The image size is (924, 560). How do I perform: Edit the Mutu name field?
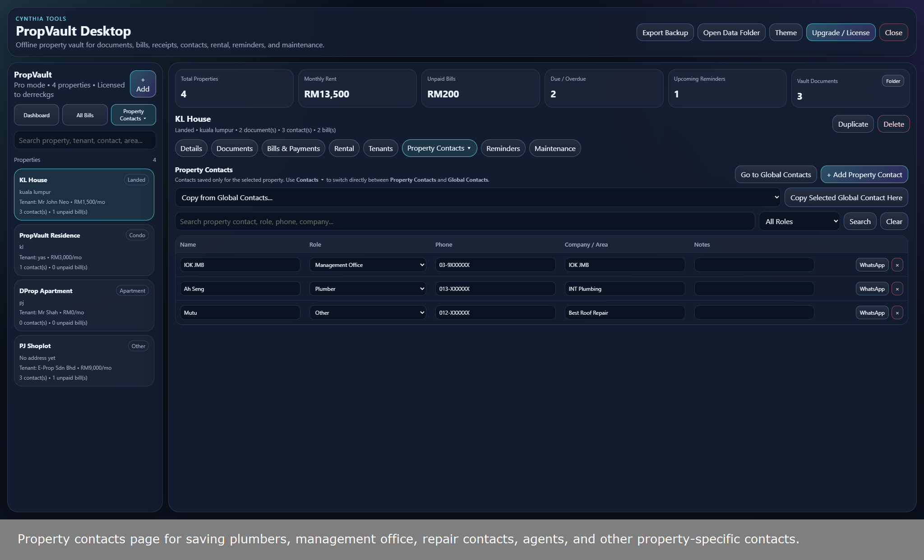pyautogui.click(x=240, y=313)
